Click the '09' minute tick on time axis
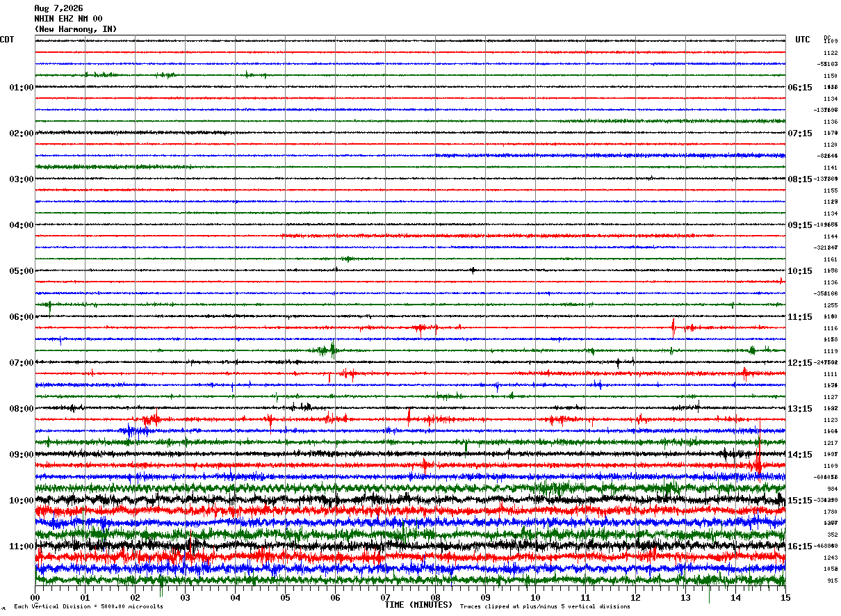The height and width of the screenshot is (616, 841). 486,597
